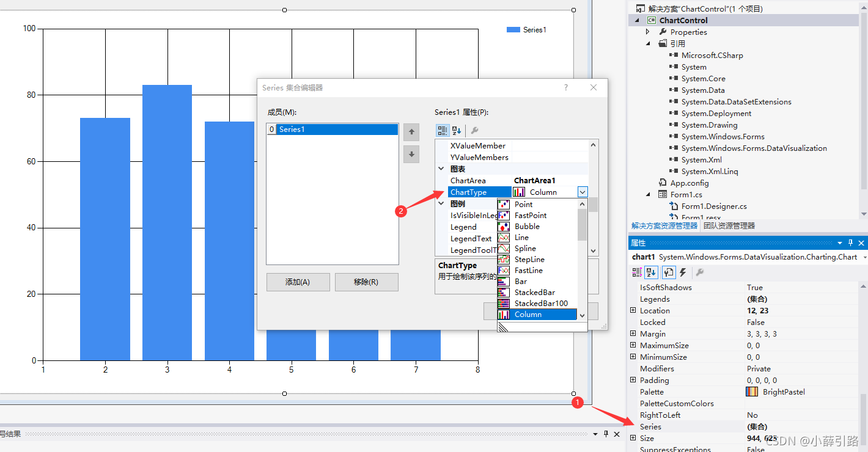Viewport: 868px width, 452px height.
Task: Click help question mark in Series editor
Action: point(565,87)
